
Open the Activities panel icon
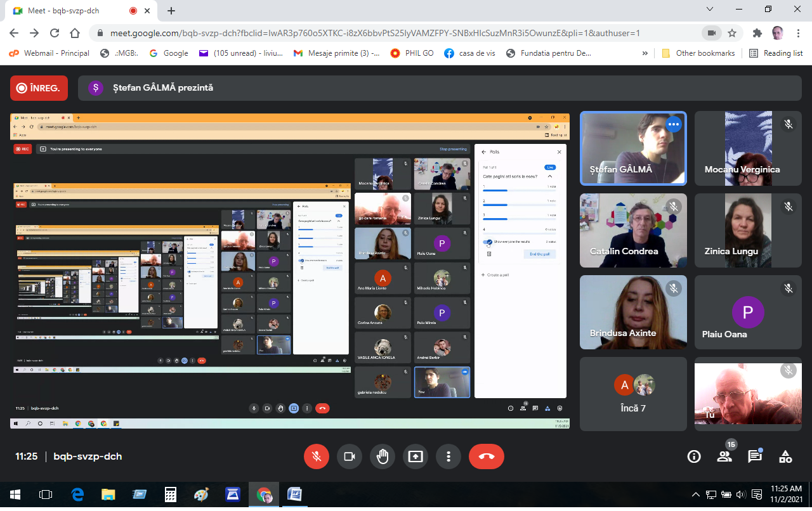[785, 456]
